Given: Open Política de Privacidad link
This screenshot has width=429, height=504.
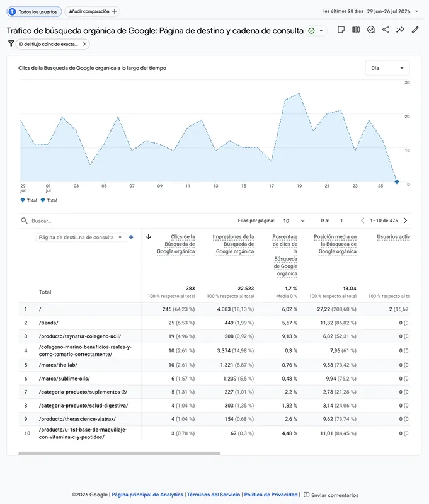Looking at the screenshot, I should pos(271,495).
